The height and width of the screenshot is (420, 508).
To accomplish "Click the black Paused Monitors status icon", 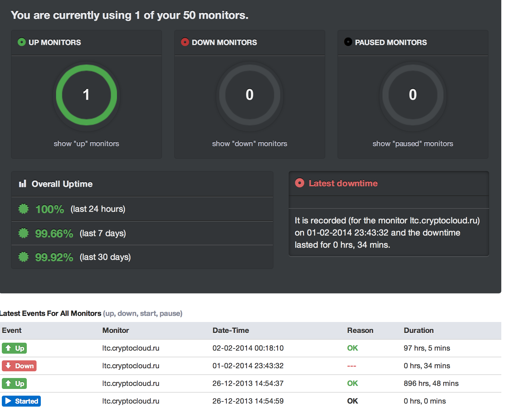I will point(348,42).
